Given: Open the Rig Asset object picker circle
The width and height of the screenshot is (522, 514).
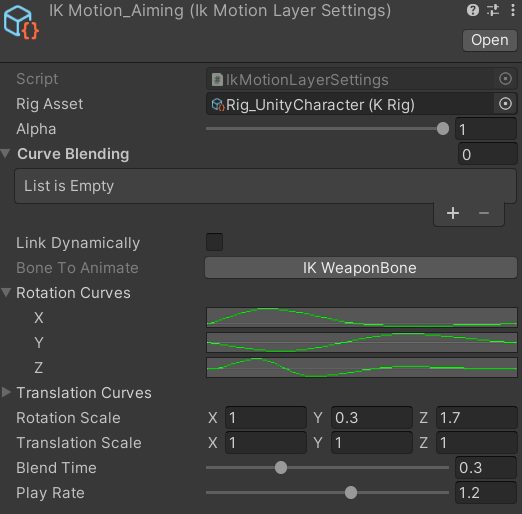Looking at the screenshot, I should [505, 104].
